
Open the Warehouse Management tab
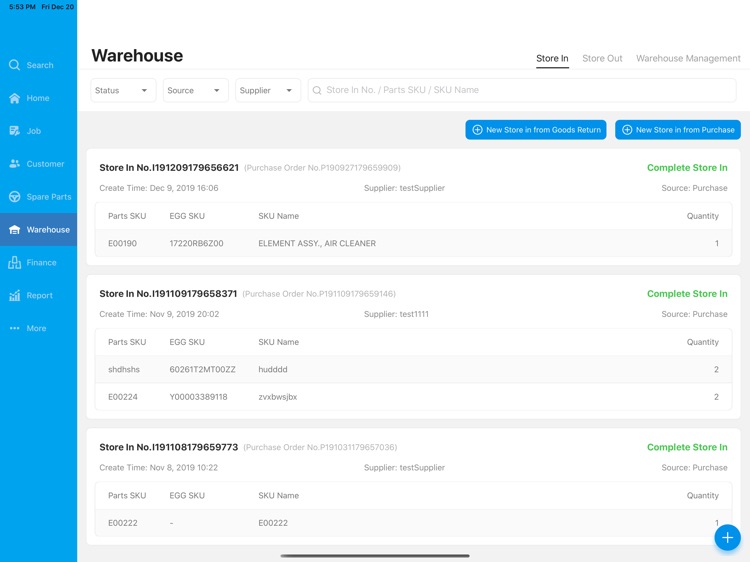click(x=688, y=58)
